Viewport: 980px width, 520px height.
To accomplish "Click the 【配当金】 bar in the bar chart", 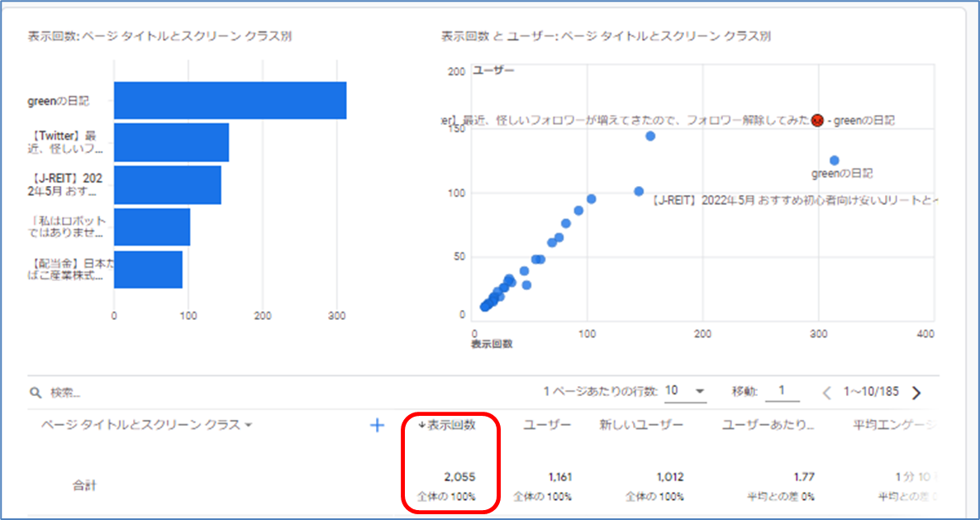I will point(148,270).
